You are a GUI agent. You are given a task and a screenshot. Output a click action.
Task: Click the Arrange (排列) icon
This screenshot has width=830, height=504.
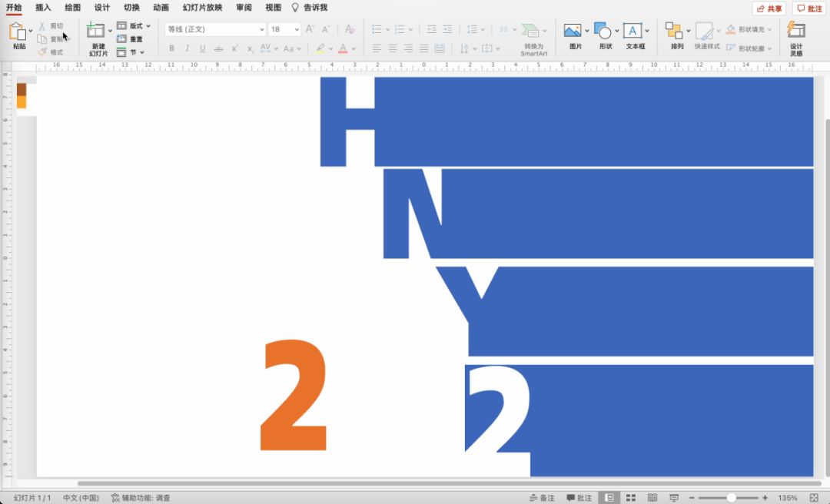pos(674,31)
